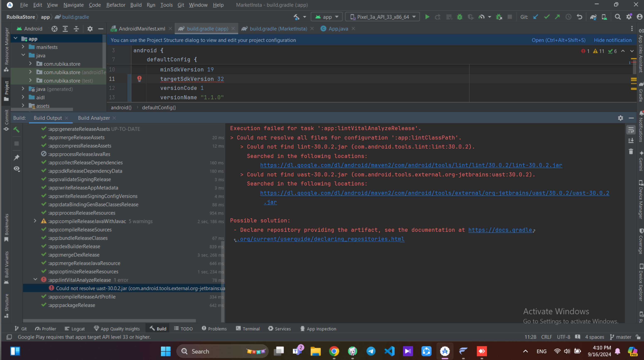Switch to AndroidManifest.xml tab
The height and width of the screenshot is (360, 644).
coord(142,29)
